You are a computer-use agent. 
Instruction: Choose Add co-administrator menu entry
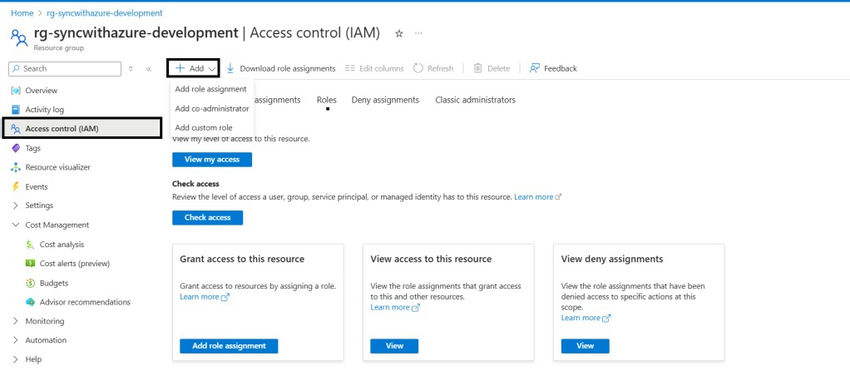[x=212, y=108]
